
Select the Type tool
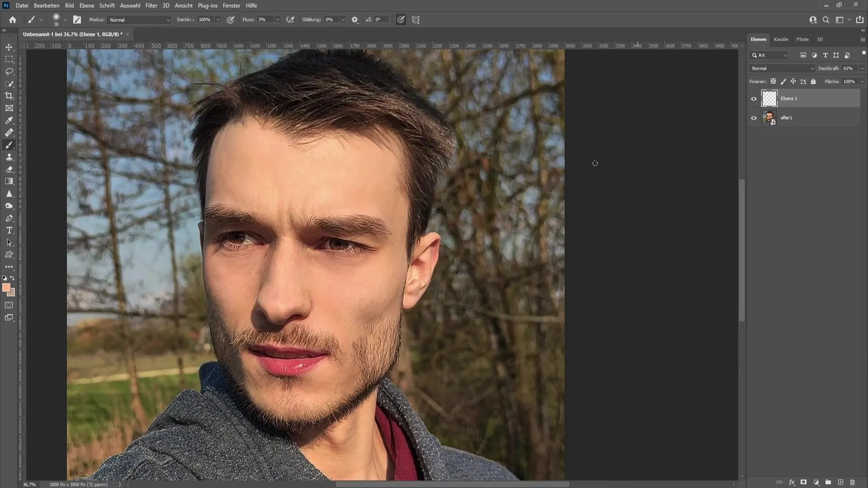coord(9,230)
